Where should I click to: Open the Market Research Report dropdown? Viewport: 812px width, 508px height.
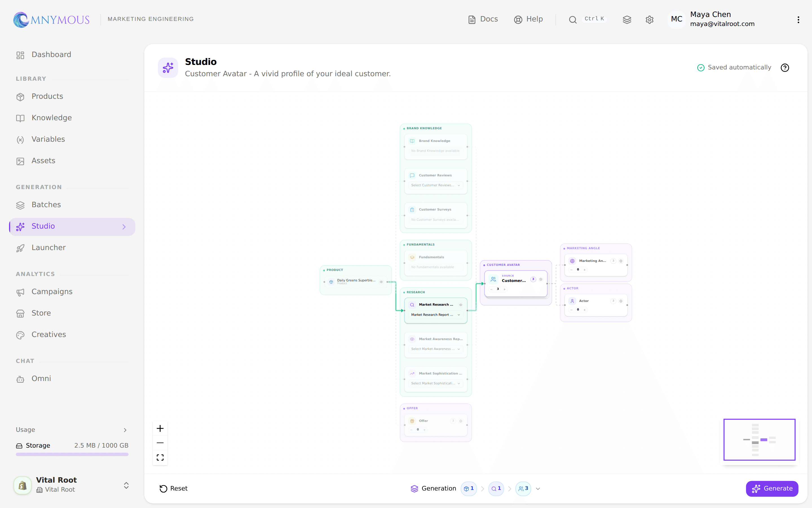point(436,315)
